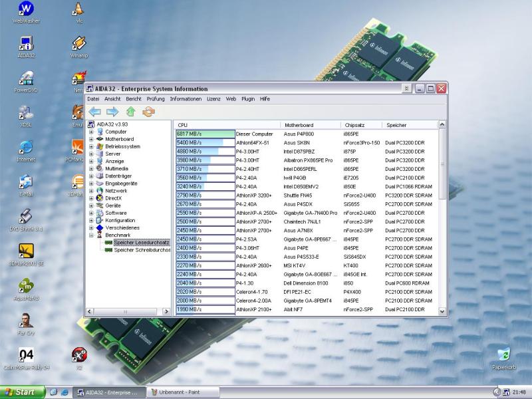Click the green Up arrow toolbar icon
Screen dimensions: 532x399
click(x=130, y=112)
